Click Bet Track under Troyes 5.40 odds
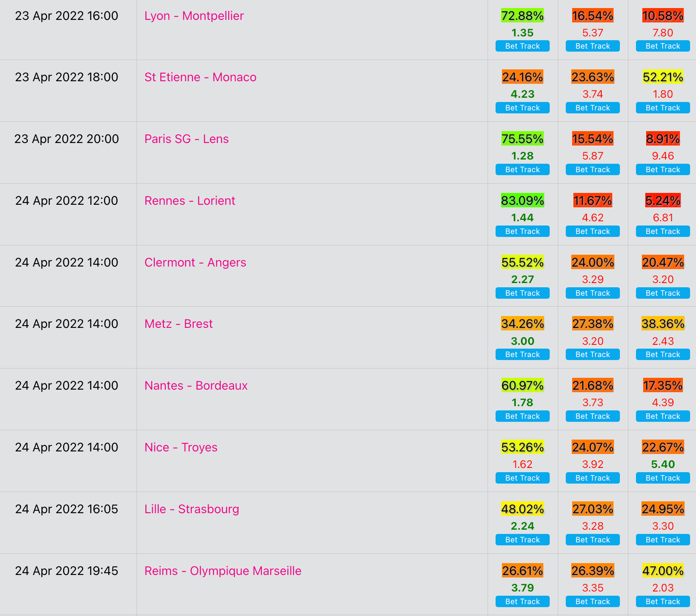Image resolution: width=696 pixels, height=616 pixels. point(663,478)
